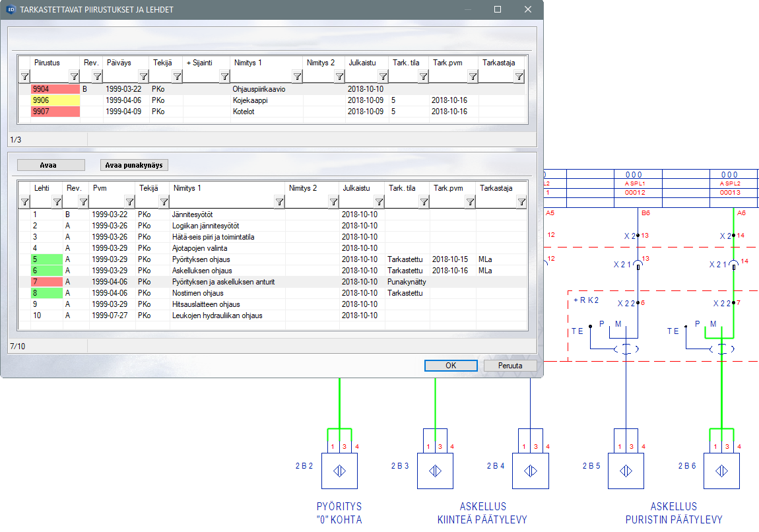Open upper Tark.pvm column filter dropdown
Screen dimensions: 759x532
pos(473,77)
